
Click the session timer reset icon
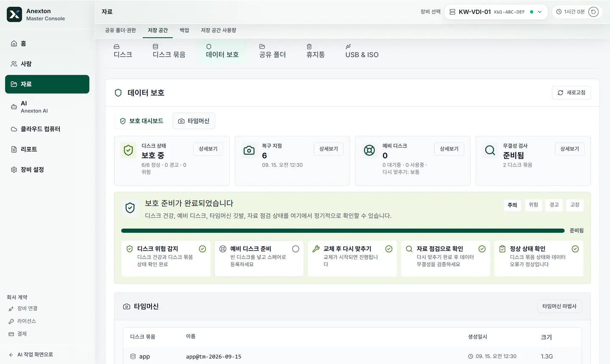pos(593,12)
